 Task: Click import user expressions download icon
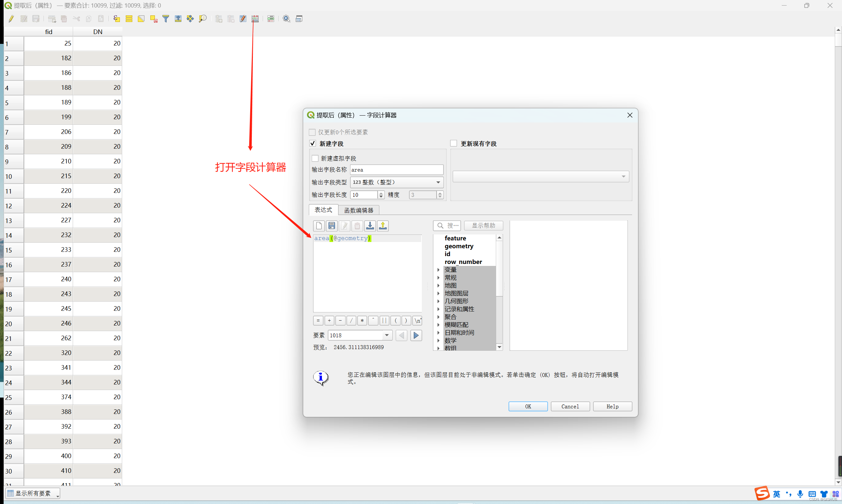click(x=370, y=226)
